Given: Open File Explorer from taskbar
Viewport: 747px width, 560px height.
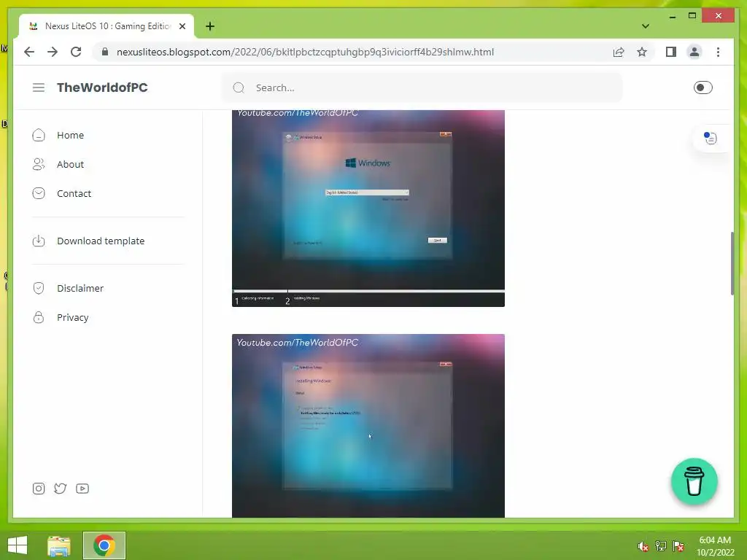Looking at the screenshot, I should click(59, 545).
